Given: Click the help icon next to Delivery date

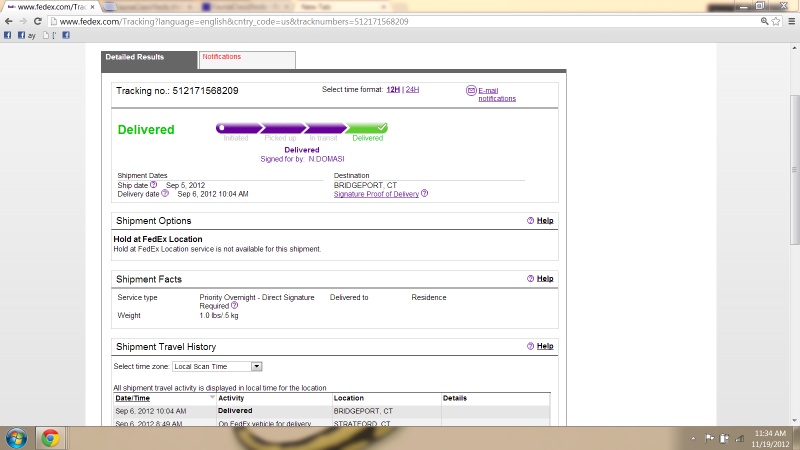Looking at the screenshot, I should [165, 193].
